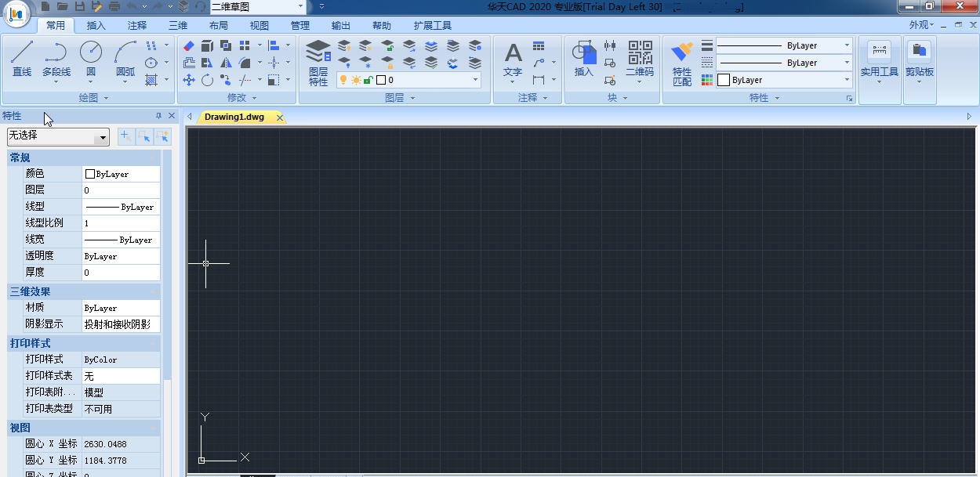Select the 直线 (Line) drawing tool

pyautogui.click(x=22, y=59)
